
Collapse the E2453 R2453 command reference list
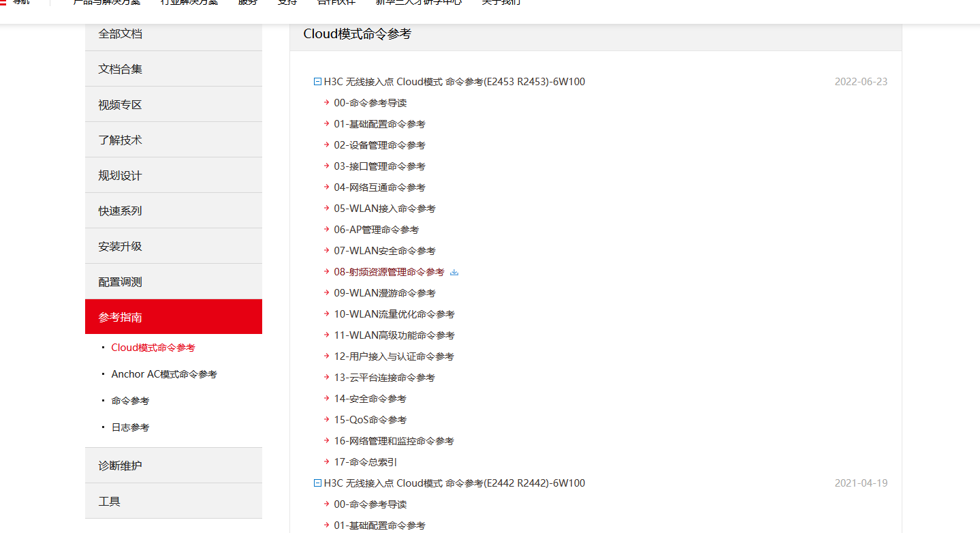click(x=317, y=82)
